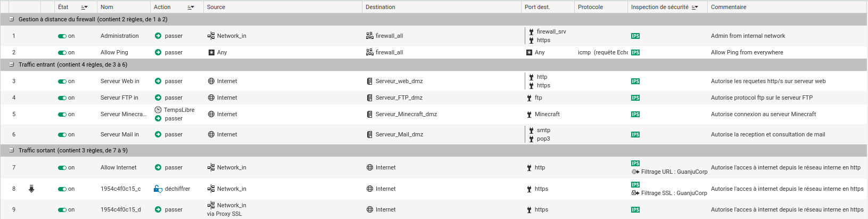
Task: Select the Serveur_web_dmz host icon
Action: 370,82
